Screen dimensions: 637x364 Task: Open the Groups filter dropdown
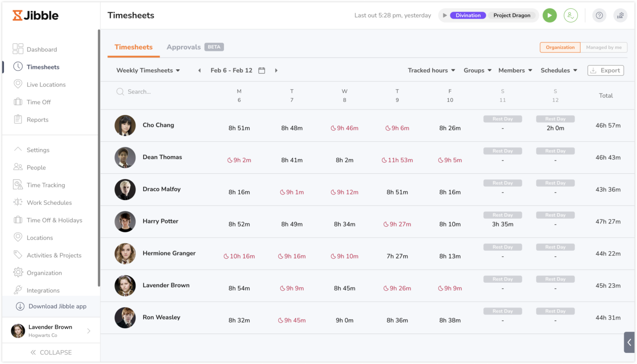click(477, 70)
